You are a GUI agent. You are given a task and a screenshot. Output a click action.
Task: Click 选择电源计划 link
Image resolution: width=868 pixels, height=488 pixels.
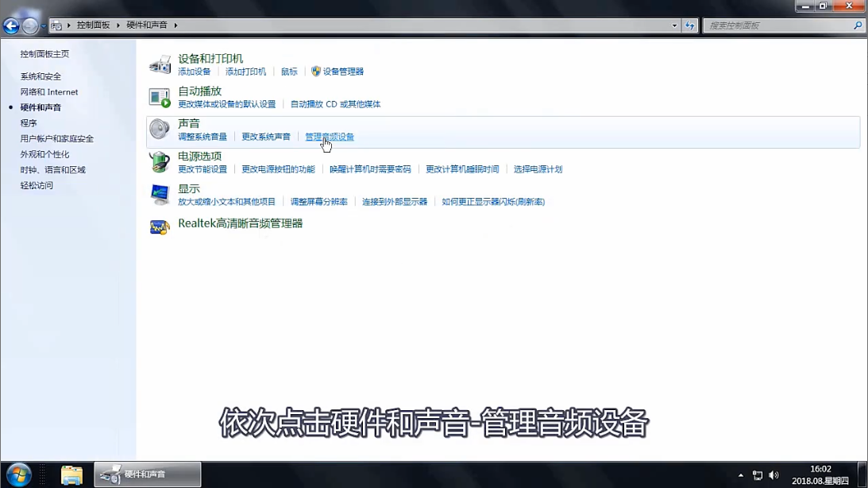click(538, 169)
